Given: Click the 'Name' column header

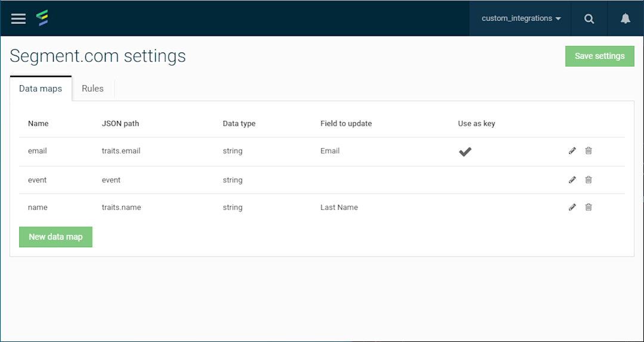Looking at the screenshot, I should pos(38,123).
